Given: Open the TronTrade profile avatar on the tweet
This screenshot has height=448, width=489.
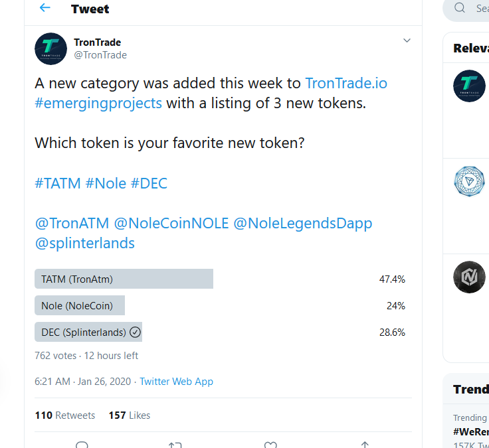Looking at the screenshot, I should (50, 48).
